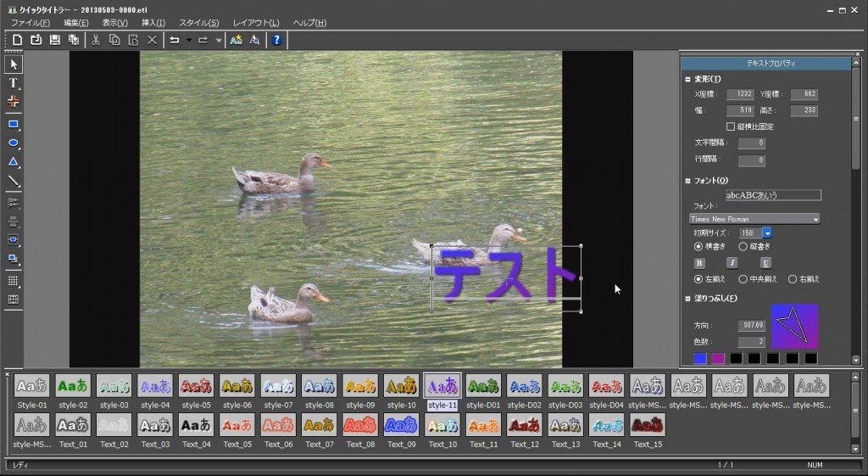
Task: Open the レイアウト(L) menu
Action: tap(256, 23)
